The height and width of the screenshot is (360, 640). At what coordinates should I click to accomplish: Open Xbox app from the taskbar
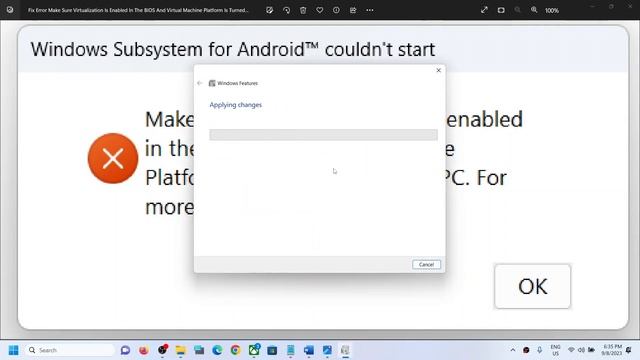coord(254,350)
